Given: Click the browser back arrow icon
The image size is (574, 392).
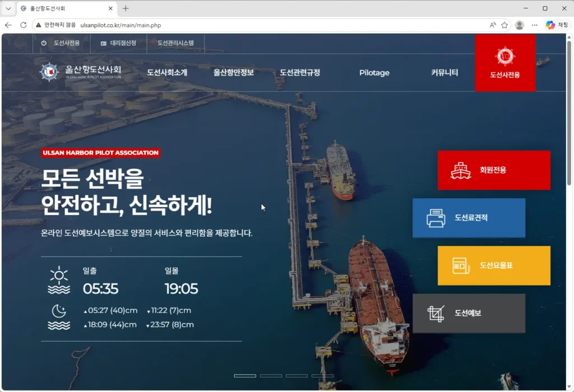Looking at the screenshot, I should (x=8, y=25).
